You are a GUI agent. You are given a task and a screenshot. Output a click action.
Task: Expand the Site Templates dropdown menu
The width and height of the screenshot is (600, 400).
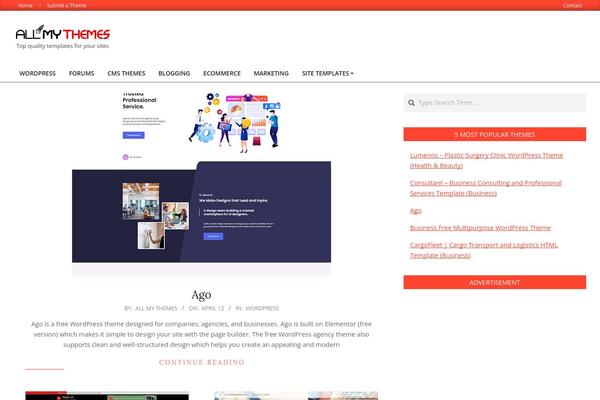tap(328, 73)
